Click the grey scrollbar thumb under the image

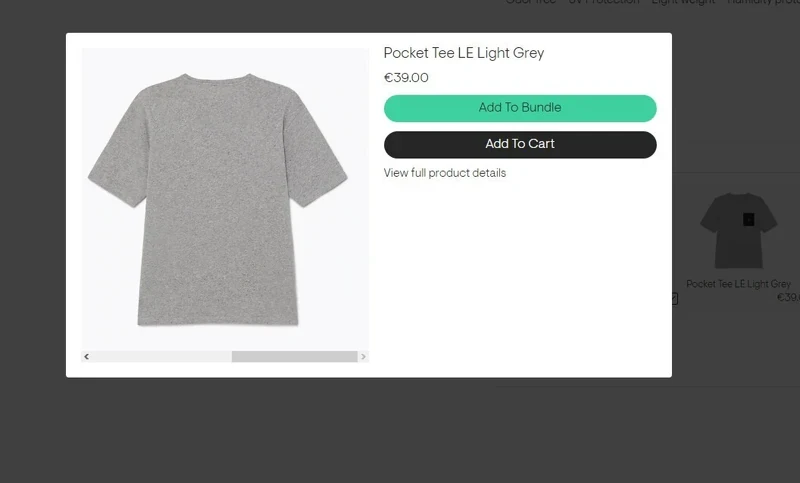coord(294,357)
